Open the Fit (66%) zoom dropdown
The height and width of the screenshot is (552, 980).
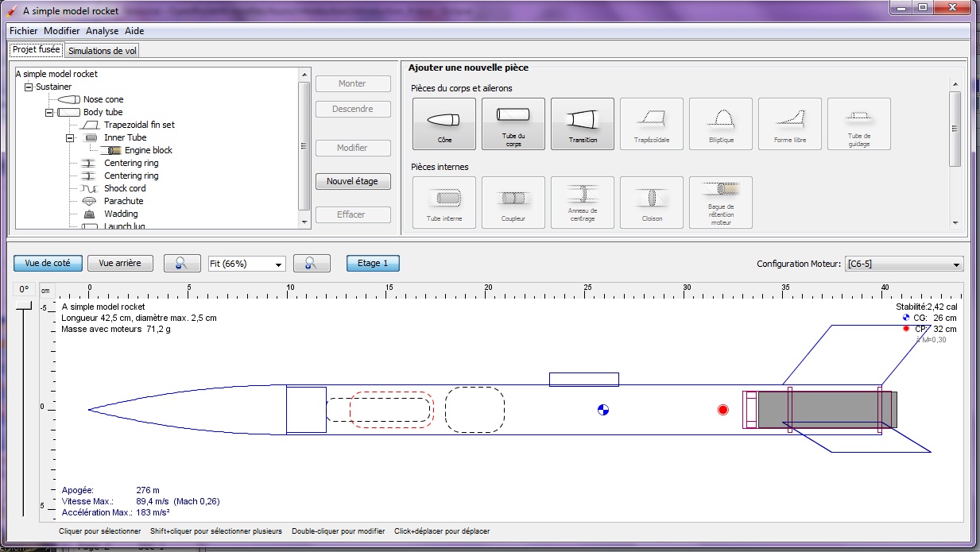point(246,264)
